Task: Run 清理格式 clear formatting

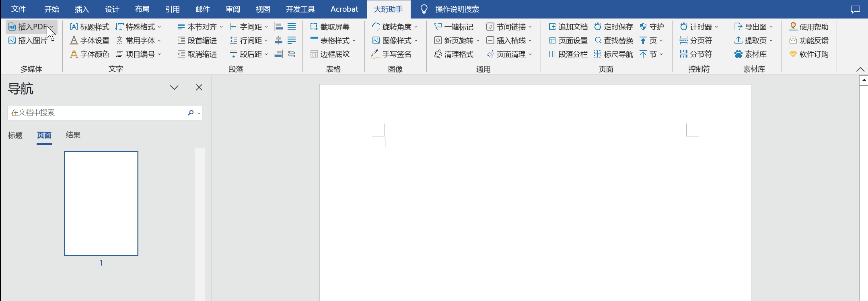Action: pos(454,54)
